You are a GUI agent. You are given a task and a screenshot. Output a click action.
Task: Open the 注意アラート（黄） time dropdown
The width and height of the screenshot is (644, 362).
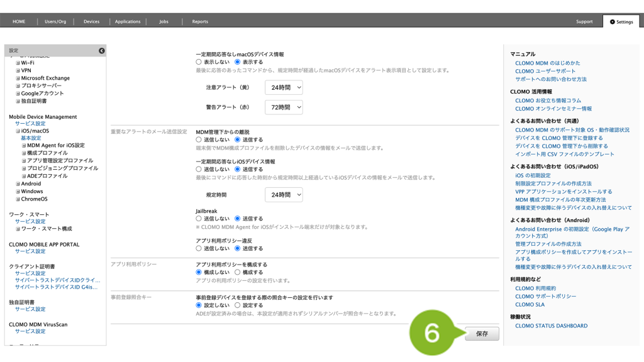283,87
